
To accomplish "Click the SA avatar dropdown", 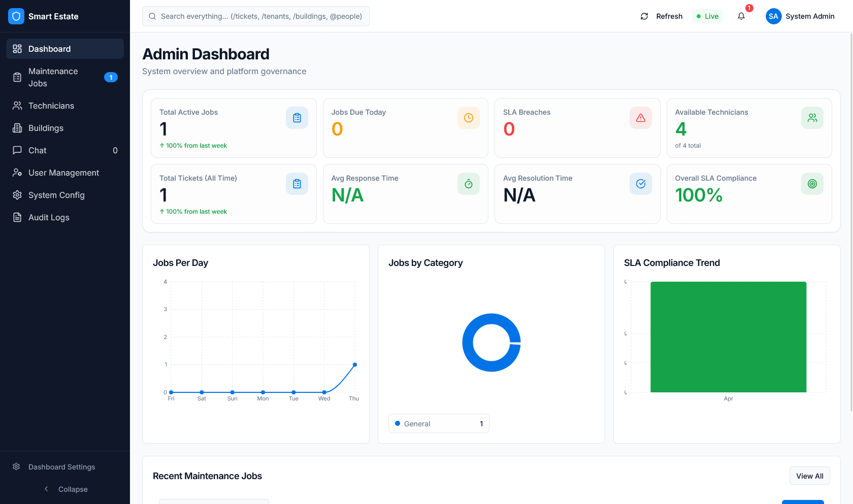I will click(773, 16).
